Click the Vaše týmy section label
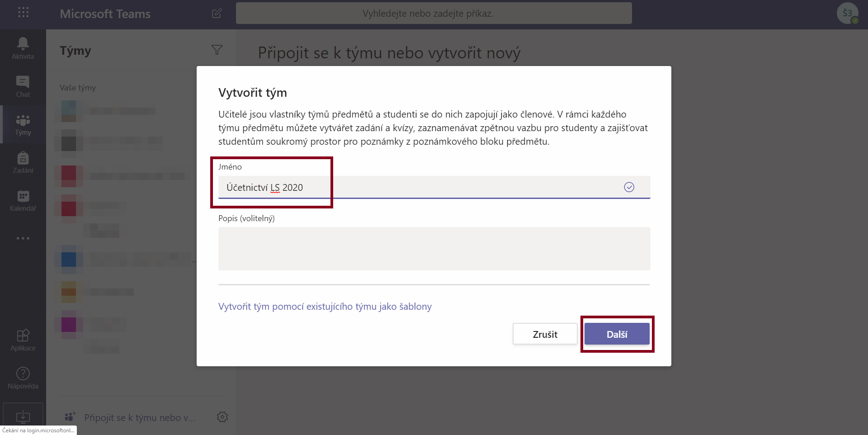Image resolution: width=868 pixels, height=435 pixels. (x=78, y=88)
